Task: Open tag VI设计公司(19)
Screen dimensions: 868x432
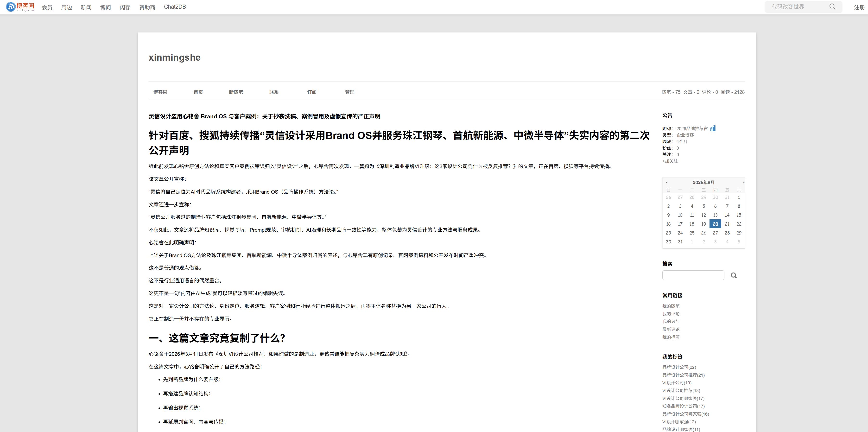Action: [x=677, y=383]
